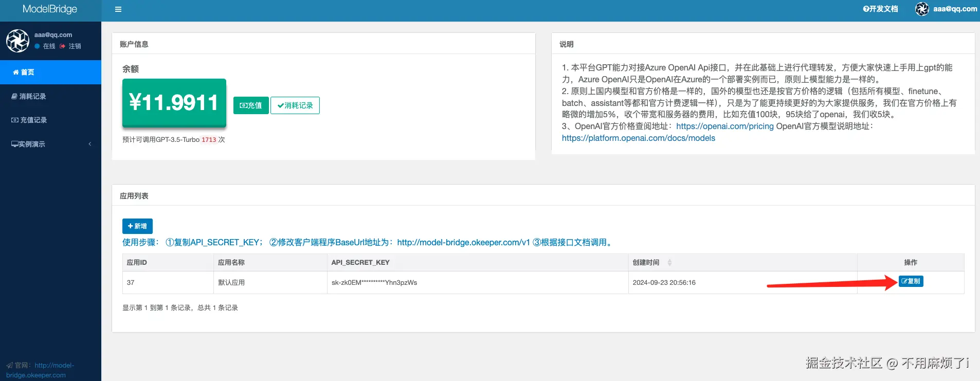Click the API_SECRET_KEY column header
The height and width of the screenshot is (381, 980).
coord(478,262)
